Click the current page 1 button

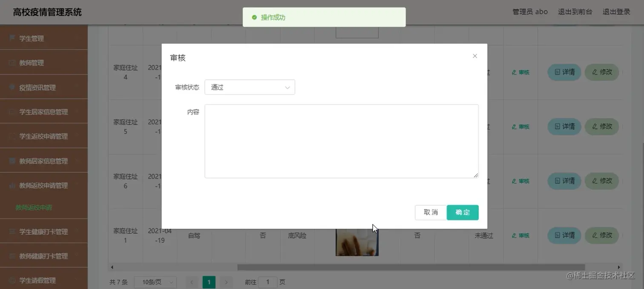[x=209, y=282]
